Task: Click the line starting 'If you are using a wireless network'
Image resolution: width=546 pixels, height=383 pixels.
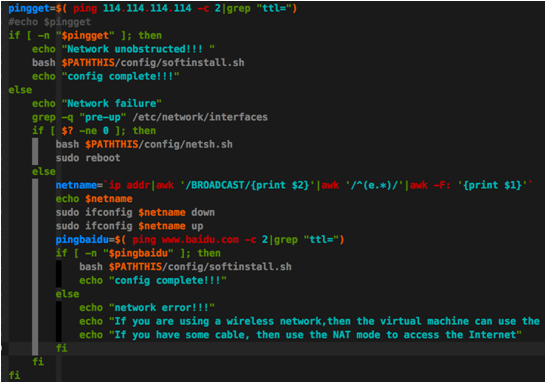Action: pyautogui.click(x=310, y=321)
